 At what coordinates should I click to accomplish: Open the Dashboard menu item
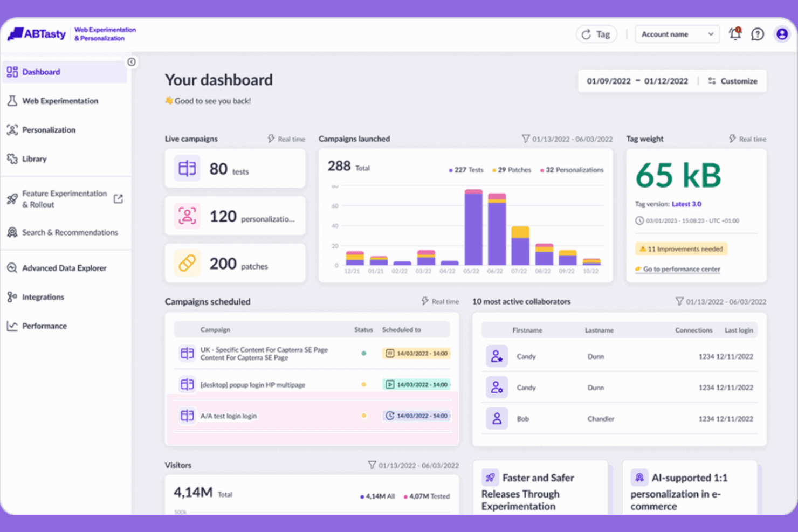pyautogui.click(x=65, y=72)
